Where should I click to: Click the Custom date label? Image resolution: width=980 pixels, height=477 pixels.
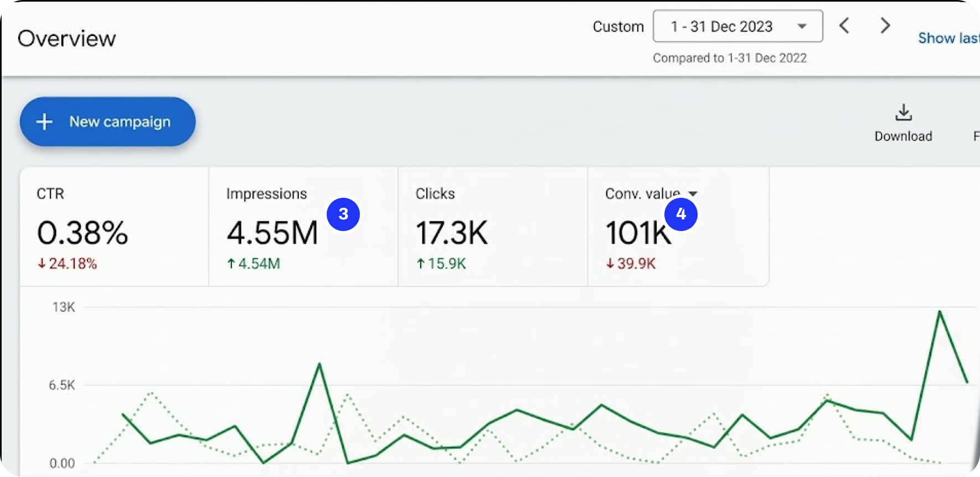pos(618,27)
